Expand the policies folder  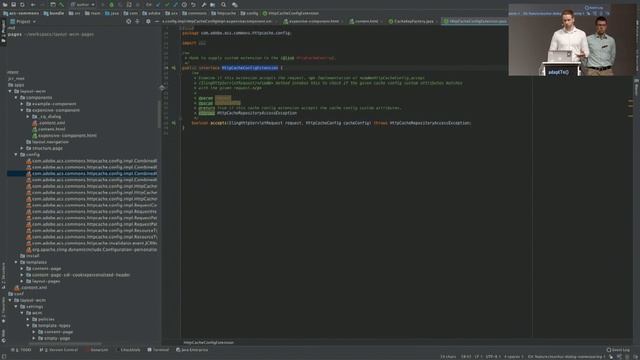(x=28, y=319)
